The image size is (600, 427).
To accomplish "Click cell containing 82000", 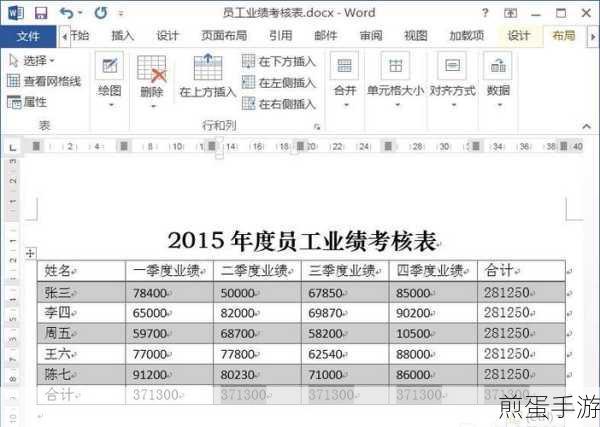I will click(257, 313).
